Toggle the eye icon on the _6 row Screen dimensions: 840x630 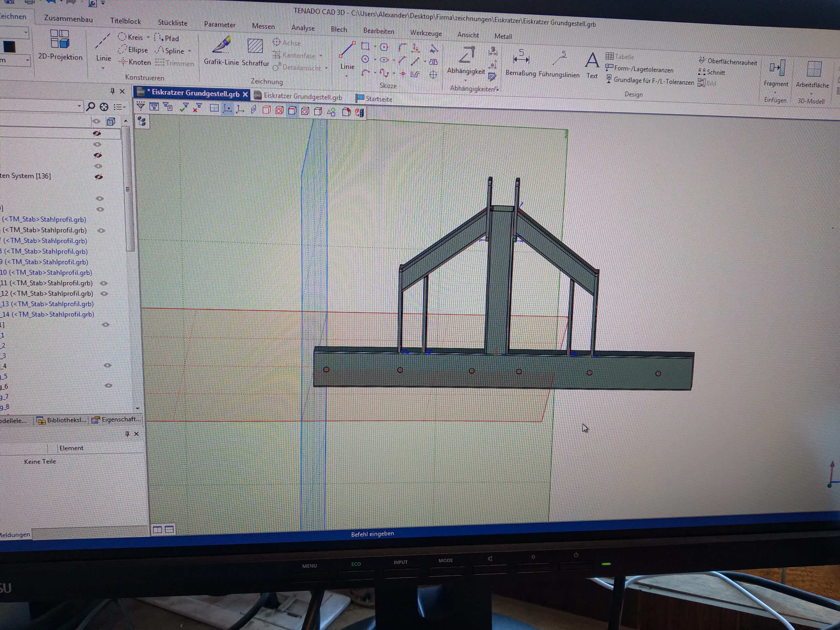coord(108,386)
